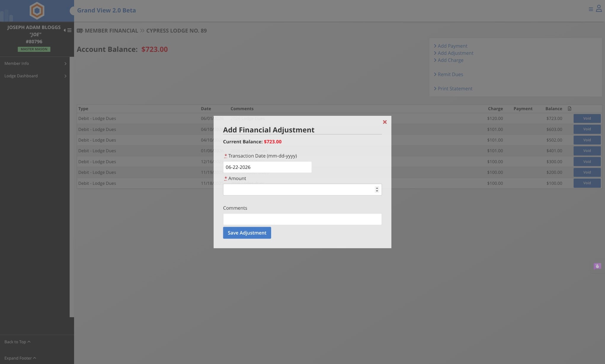This screenshot has height=364, width=605.
Task: Click the Charge column header
Action: tap(495, 109)
